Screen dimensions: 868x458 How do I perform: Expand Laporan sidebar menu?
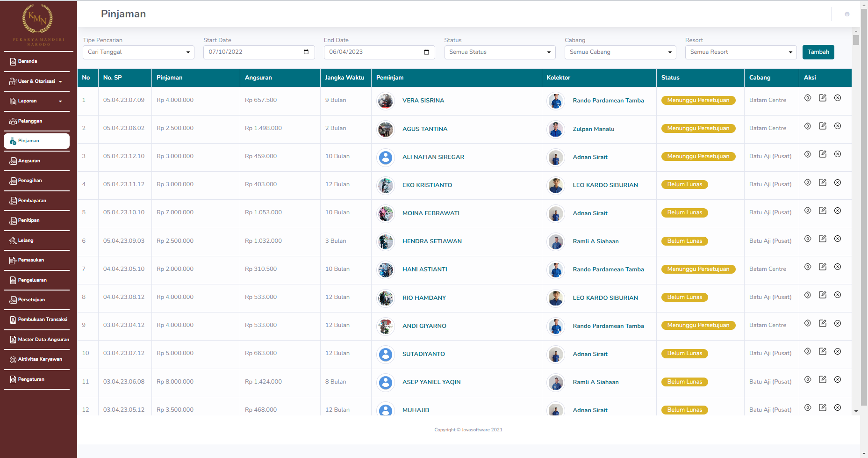tap(36, 101)
